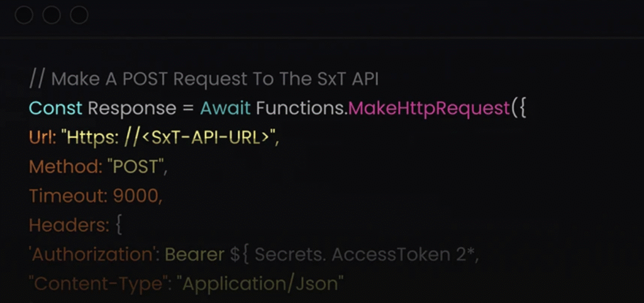Click the Method property key
This screenshot has width=644, height=303.
58,168
